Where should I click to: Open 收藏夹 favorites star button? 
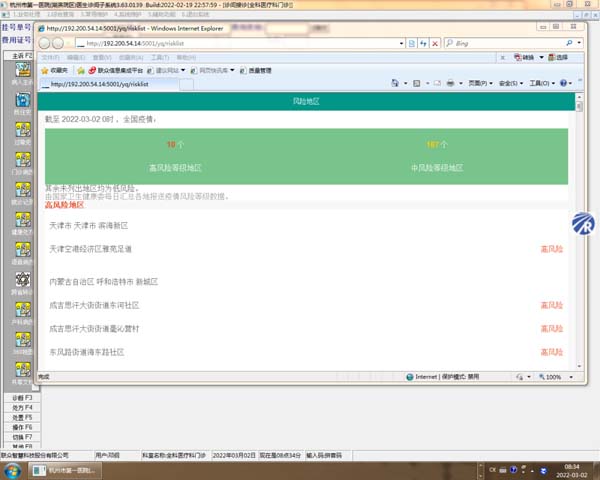click(x=55, y=71)
